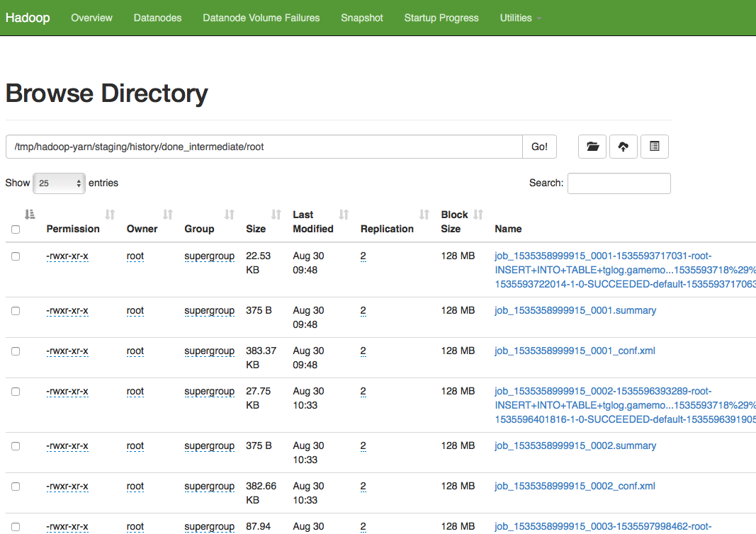
Task: Sort by Permission column sort icon
Action: click(x=110, y=215)
